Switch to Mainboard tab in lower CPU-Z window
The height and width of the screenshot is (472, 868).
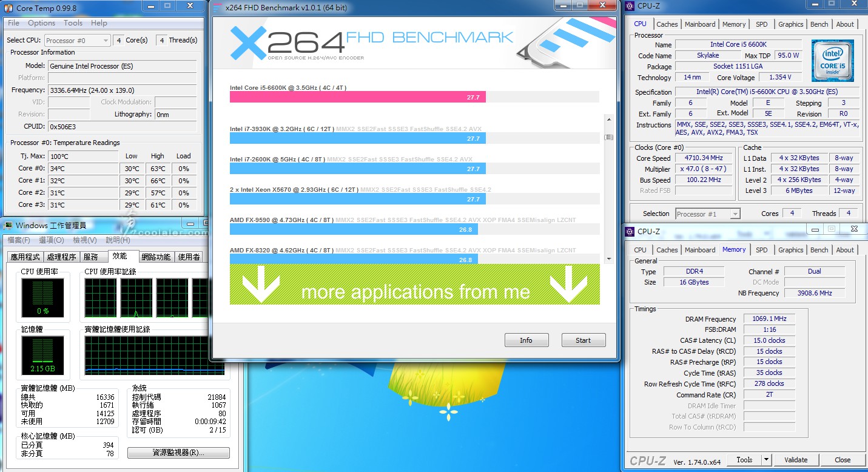pyautogui.click(x=700, y=250)
